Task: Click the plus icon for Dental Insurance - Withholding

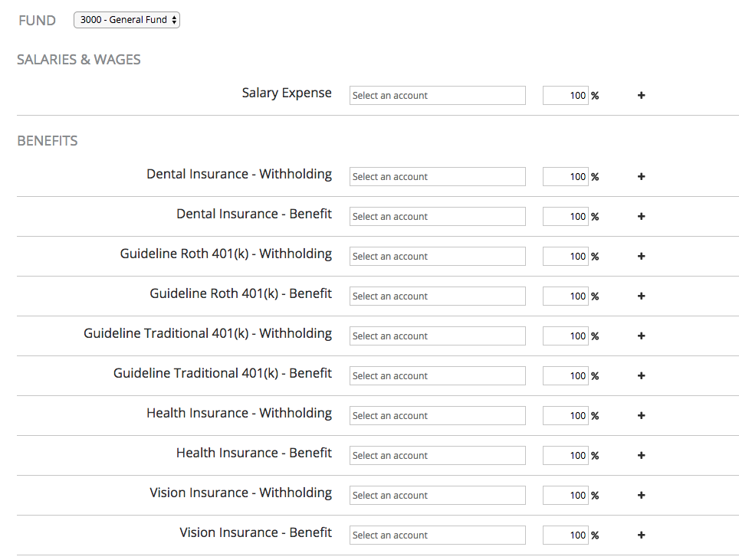Action: (641, 177)
